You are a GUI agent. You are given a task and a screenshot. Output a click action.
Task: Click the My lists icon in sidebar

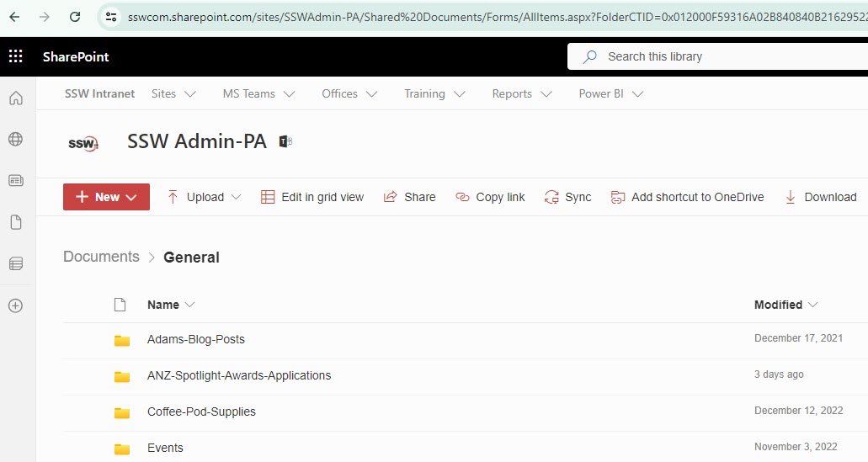15,264
